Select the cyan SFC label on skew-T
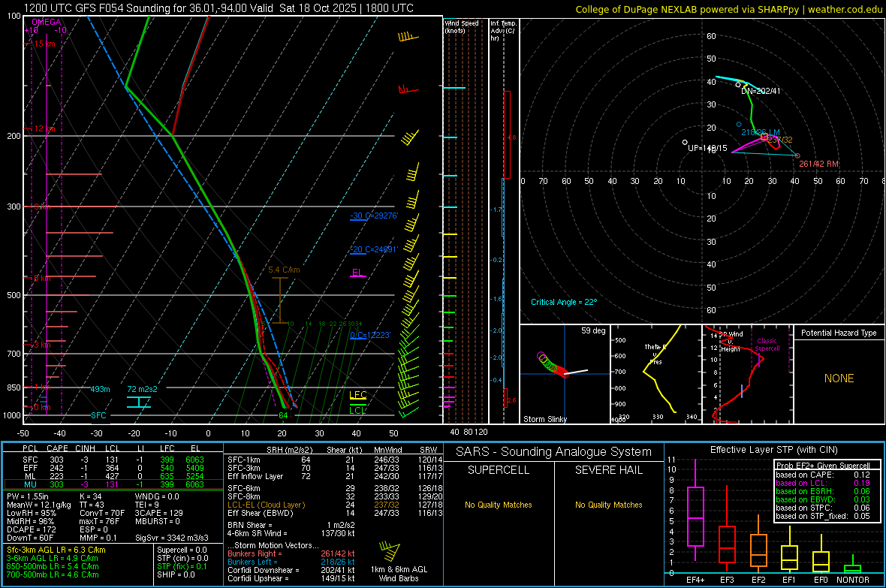886x588 pixels. [98, 415]
